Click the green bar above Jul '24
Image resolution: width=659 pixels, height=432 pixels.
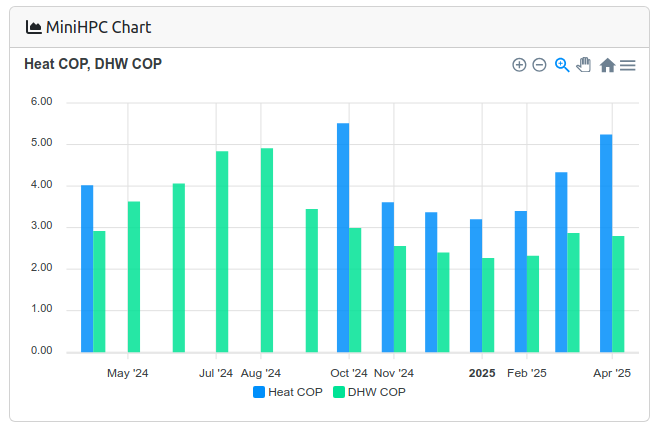222,251
